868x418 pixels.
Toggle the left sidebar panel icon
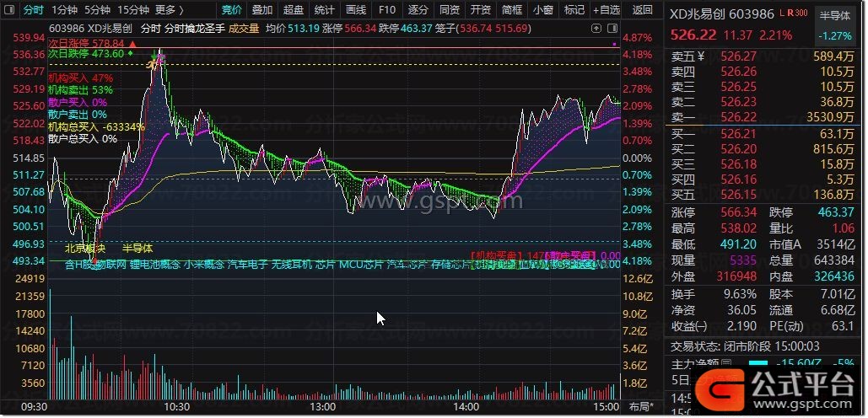[x=11, y=9]
